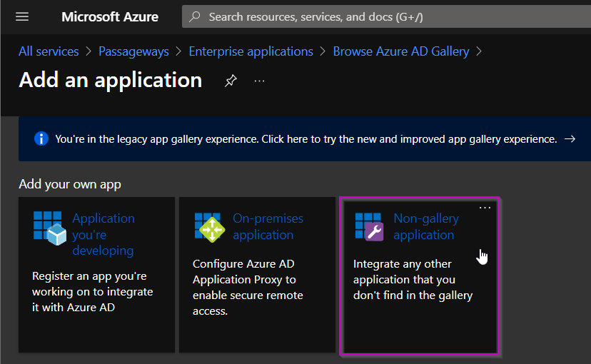This screenshot has height=364, width=591.
Task: Open the hamburger portal menu
Action: point(22,16)
